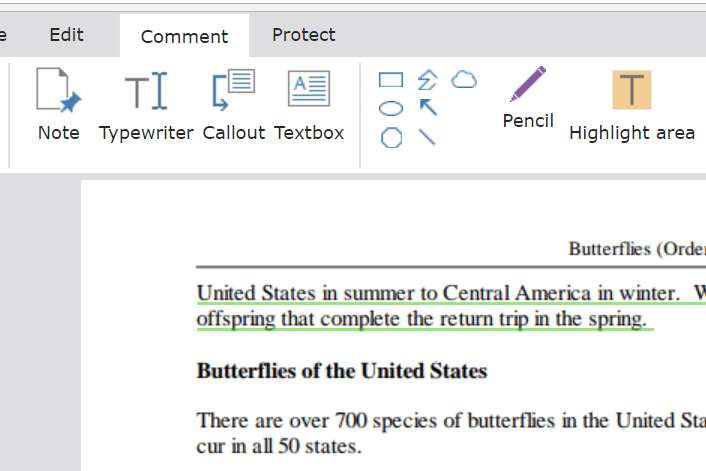Select the arrow drawing tool
This screenshot has width=706, height=471.
(428, 108)
